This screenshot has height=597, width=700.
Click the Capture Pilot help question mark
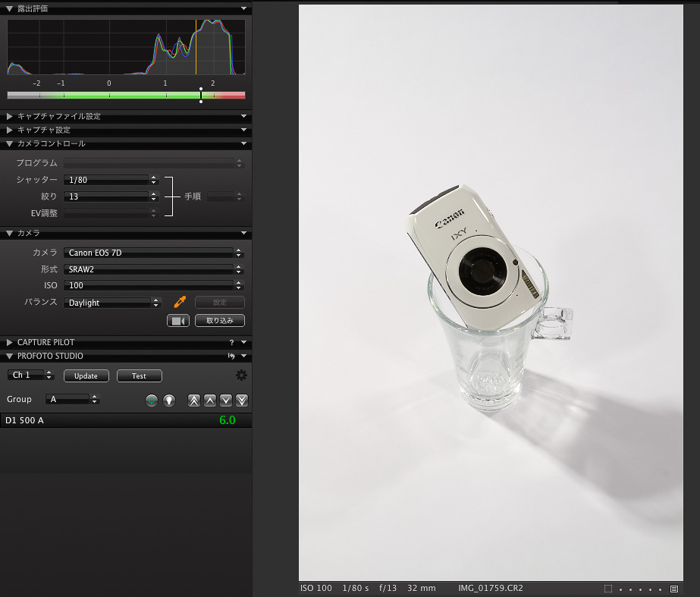[x=231, y=343]
